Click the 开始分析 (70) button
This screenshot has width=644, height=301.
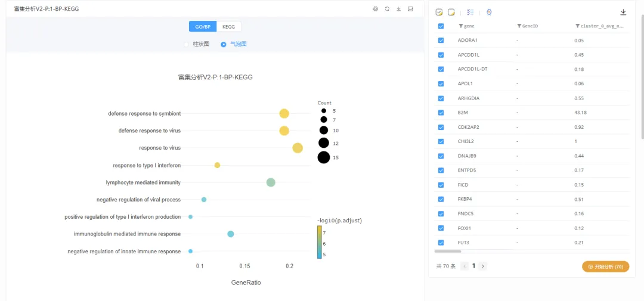(x=605, y=266)
